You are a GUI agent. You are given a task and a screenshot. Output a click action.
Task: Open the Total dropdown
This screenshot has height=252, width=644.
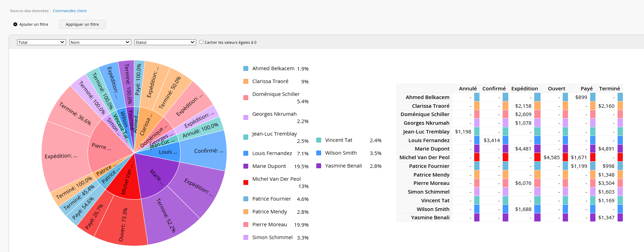pos(41,42)
